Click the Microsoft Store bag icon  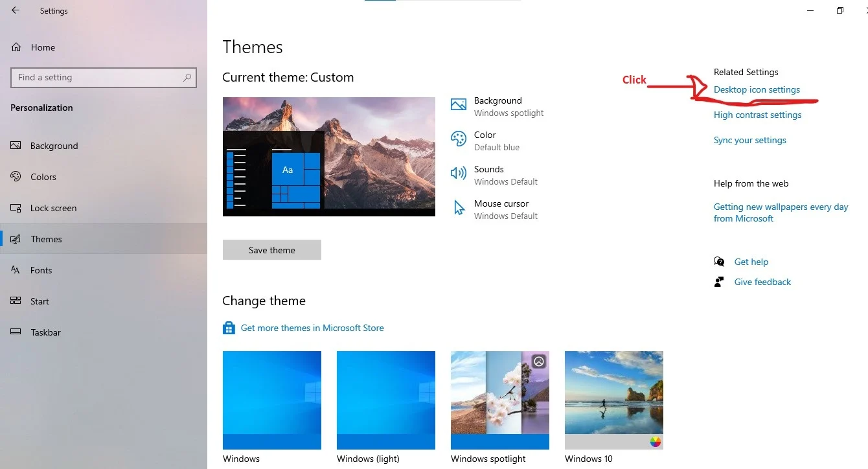229,328
